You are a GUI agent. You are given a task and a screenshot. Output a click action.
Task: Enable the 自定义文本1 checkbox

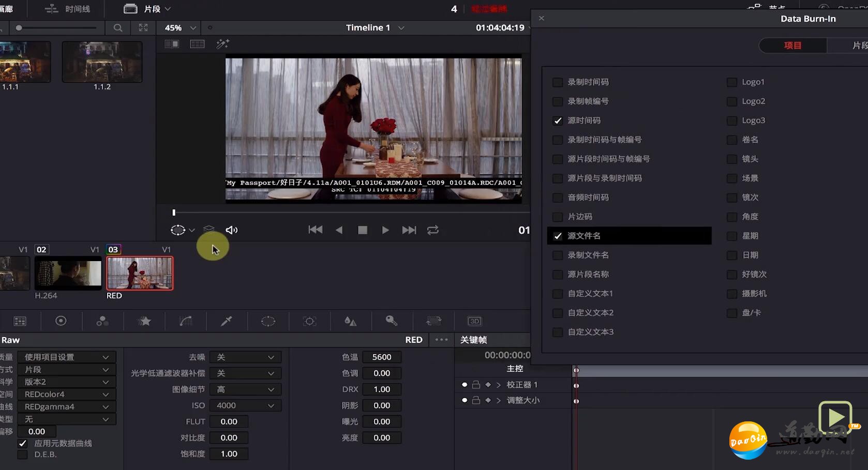pos(558,294)
